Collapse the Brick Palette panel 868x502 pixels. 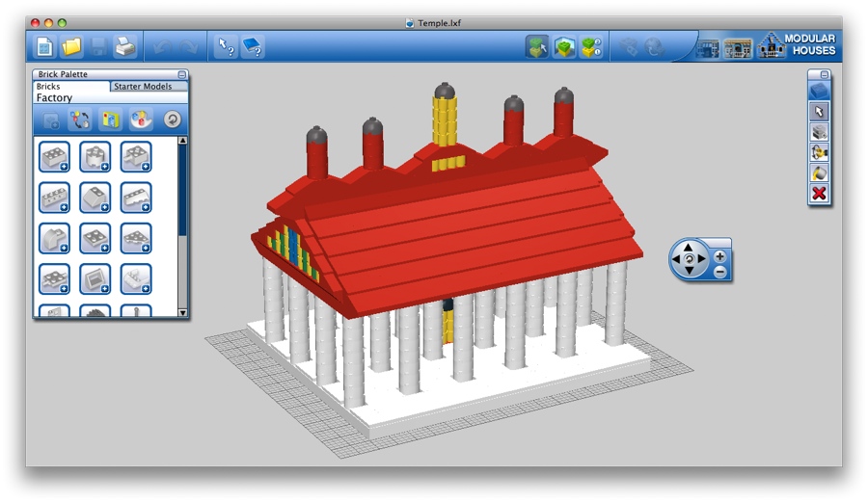(x=181, y=74)
